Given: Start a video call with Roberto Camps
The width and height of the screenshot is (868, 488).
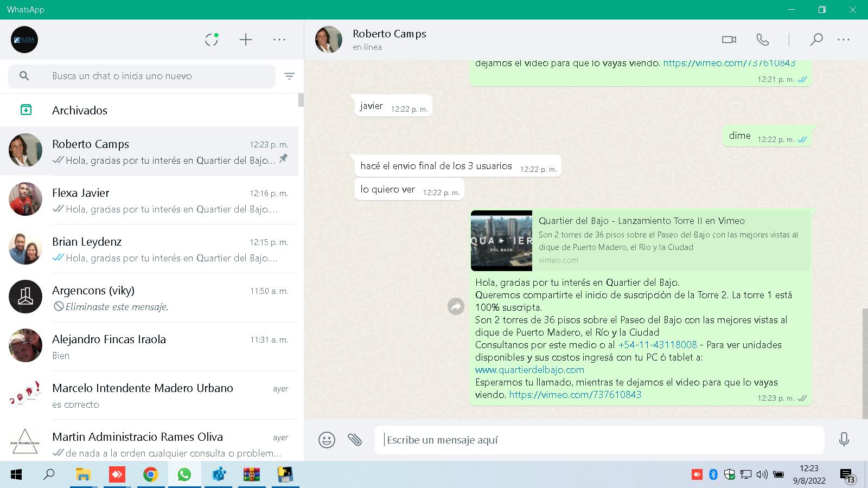Looking at the screenshot, I should pos(729,40).
